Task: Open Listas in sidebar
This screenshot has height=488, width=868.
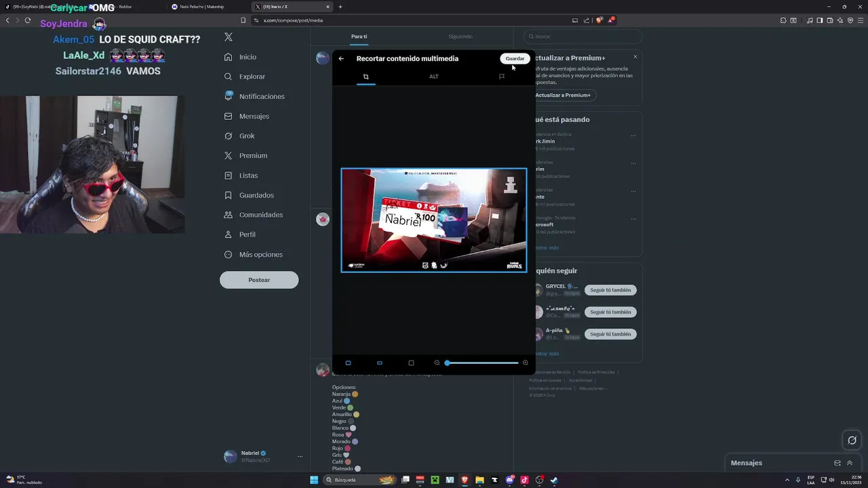Action: pyautogui.click(x=241, y=176)
